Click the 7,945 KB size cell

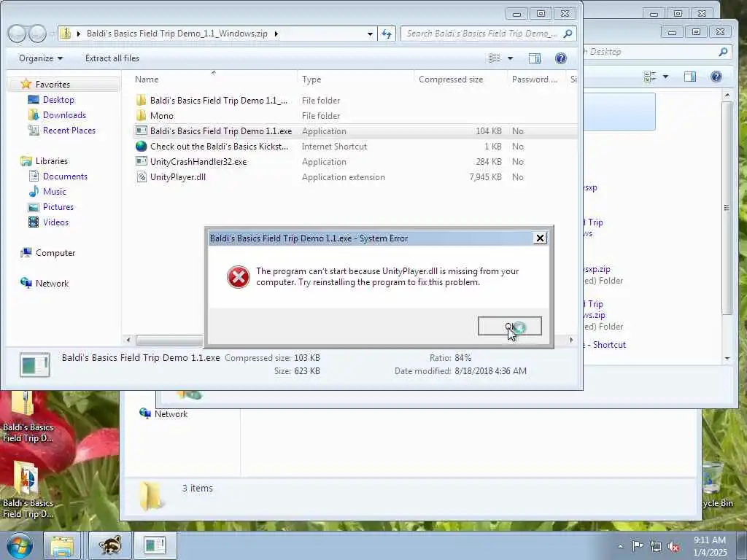point(485,176)
